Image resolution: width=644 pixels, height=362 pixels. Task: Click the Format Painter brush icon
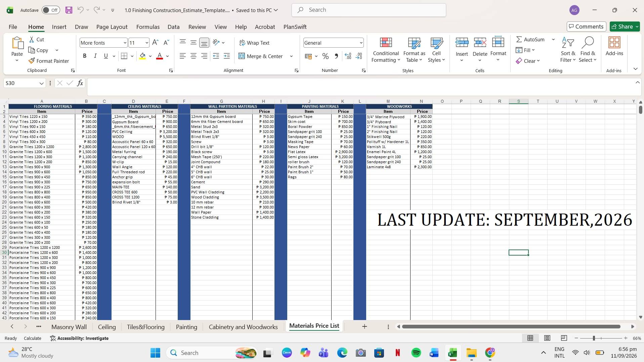click(32, 61)
